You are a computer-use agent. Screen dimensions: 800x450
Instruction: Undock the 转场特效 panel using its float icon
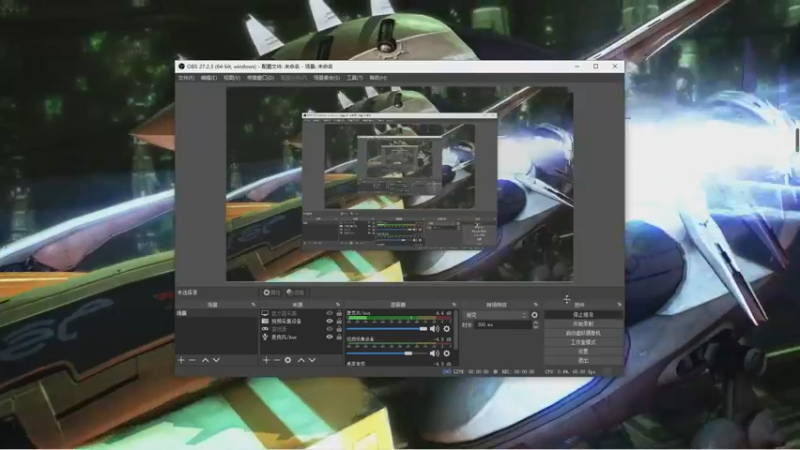[536, 305]
